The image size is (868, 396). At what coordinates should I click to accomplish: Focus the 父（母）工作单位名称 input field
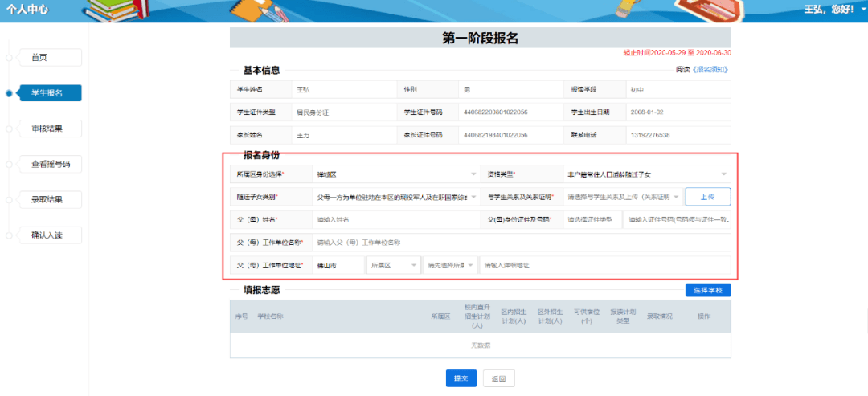pos(522,243)
